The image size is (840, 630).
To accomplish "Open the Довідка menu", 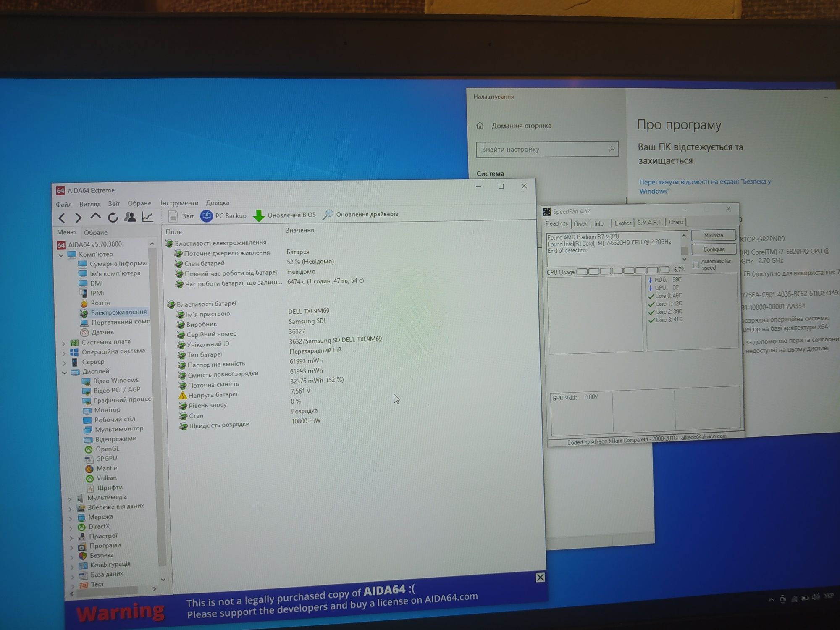I will tap(218, 202).
